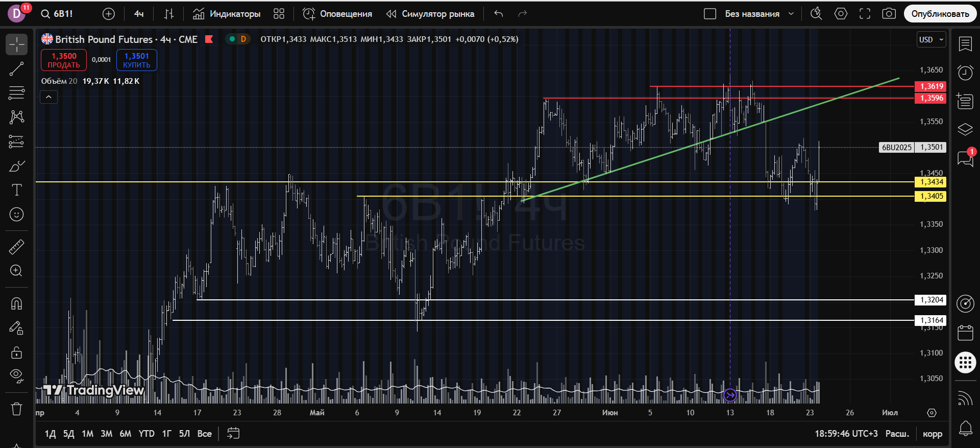Open the Fibonacci retracement tools
This screenshot has width=980, height=448.
16,92
